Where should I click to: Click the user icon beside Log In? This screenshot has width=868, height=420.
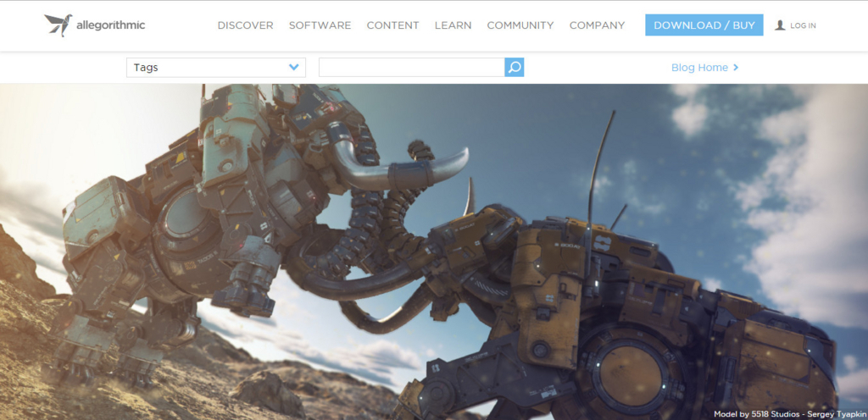[x=780, y=25]
